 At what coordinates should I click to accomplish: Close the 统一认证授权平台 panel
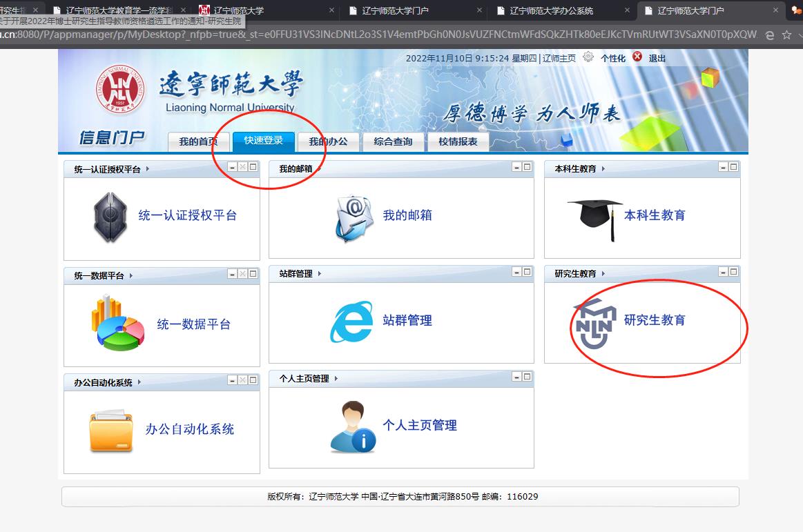click(243, 167)
